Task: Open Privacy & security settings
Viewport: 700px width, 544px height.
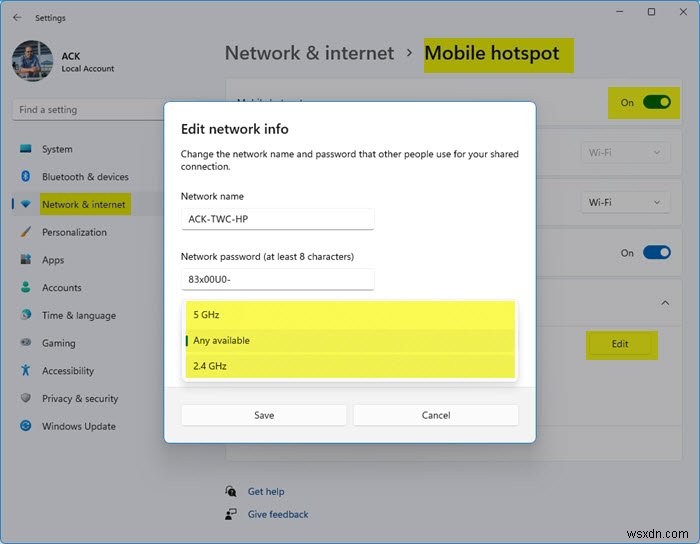Action: [x=80, y=398]
